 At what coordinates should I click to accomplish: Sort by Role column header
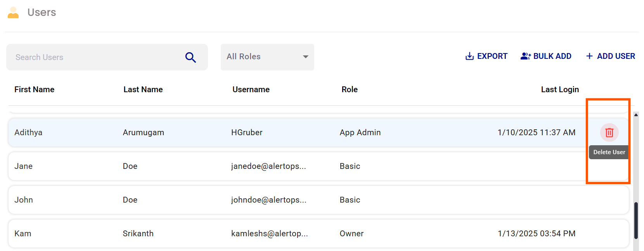350,89
